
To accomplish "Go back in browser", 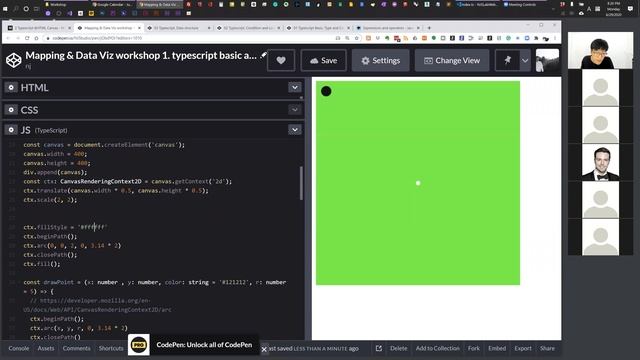I will click(x=9, y=38).
